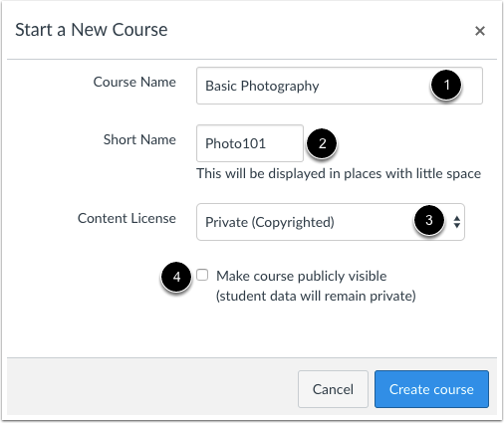Viewport: 504px width, 423px height.
Task: Click the Content License field label
Action: (126, 218)
